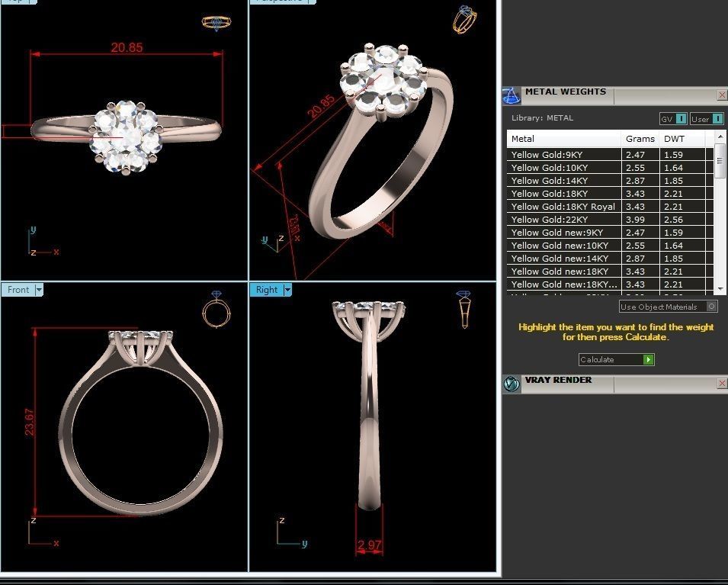728x585 pixels.
Task: Select the Right viewport label
Action: pos(267,290)
